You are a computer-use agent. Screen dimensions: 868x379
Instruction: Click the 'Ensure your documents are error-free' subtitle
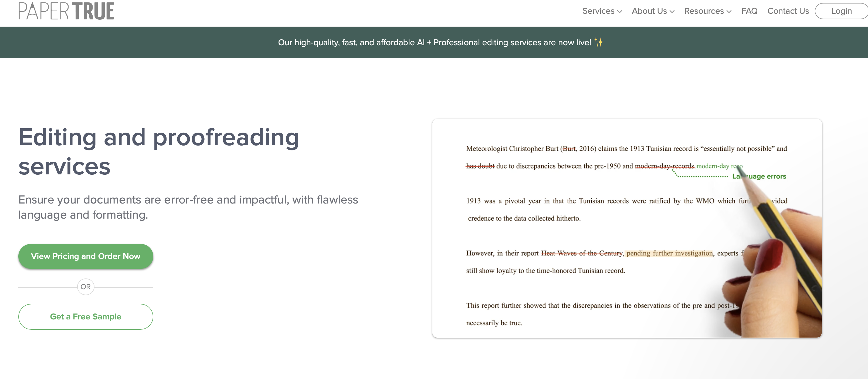click(x=188, y=207)
